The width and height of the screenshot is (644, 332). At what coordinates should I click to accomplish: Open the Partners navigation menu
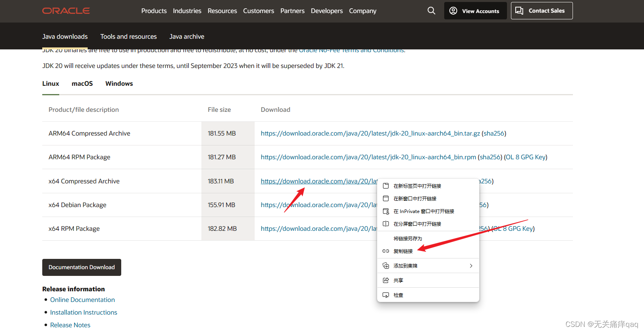(x=293, y=11)
